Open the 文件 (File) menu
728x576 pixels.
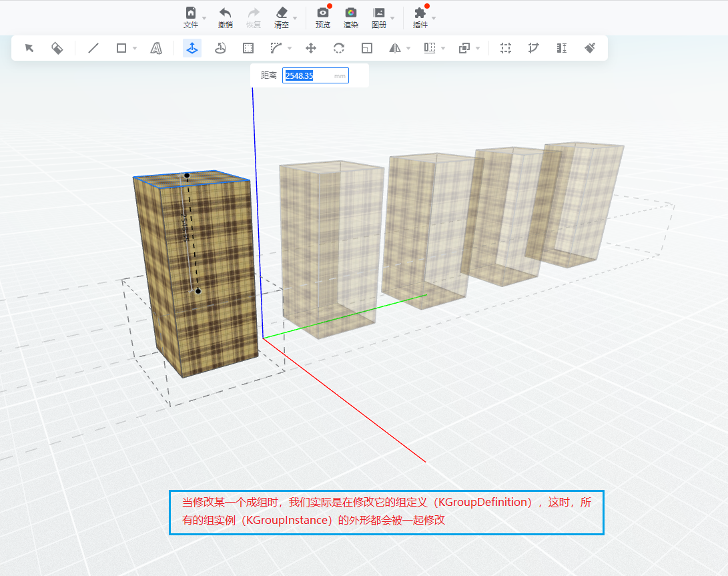coord(190,17)
